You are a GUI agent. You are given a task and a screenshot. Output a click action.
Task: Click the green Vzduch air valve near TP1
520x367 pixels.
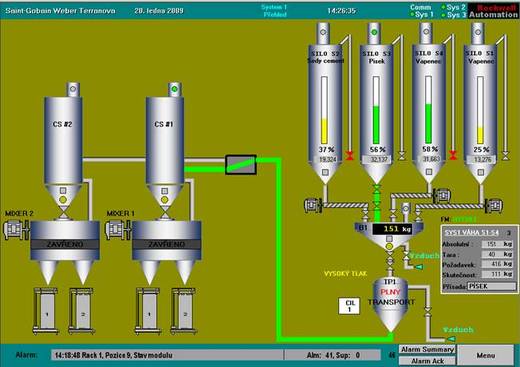click(x=450, y=339)
